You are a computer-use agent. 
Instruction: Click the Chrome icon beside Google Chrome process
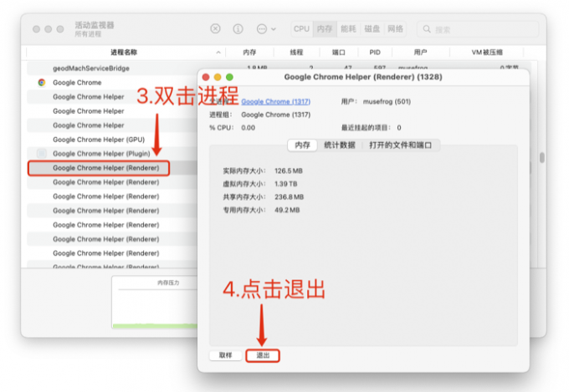pos(42,83)
